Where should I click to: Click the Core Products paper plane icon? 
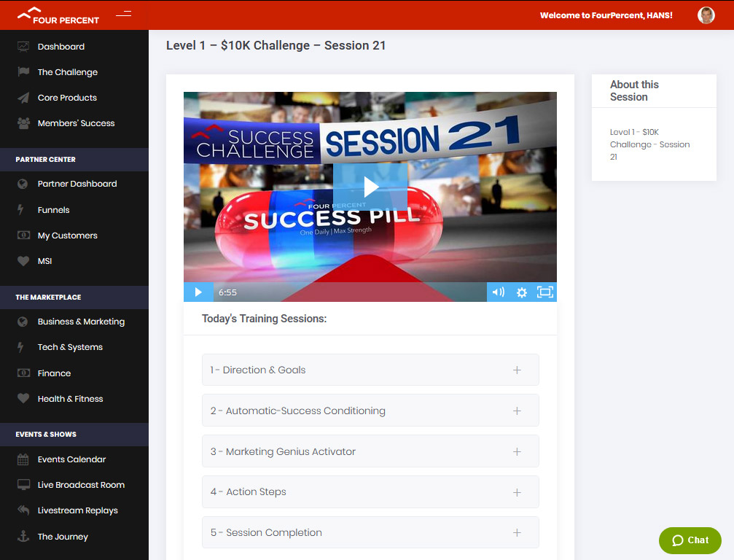click(23, 98)
